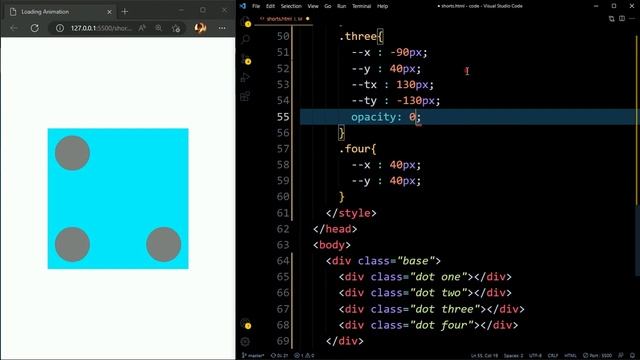The width and height of the screenshot is (640, 360).
Task: Click the zoom magnifier icon in address bar
Action: tap(158, 28)
